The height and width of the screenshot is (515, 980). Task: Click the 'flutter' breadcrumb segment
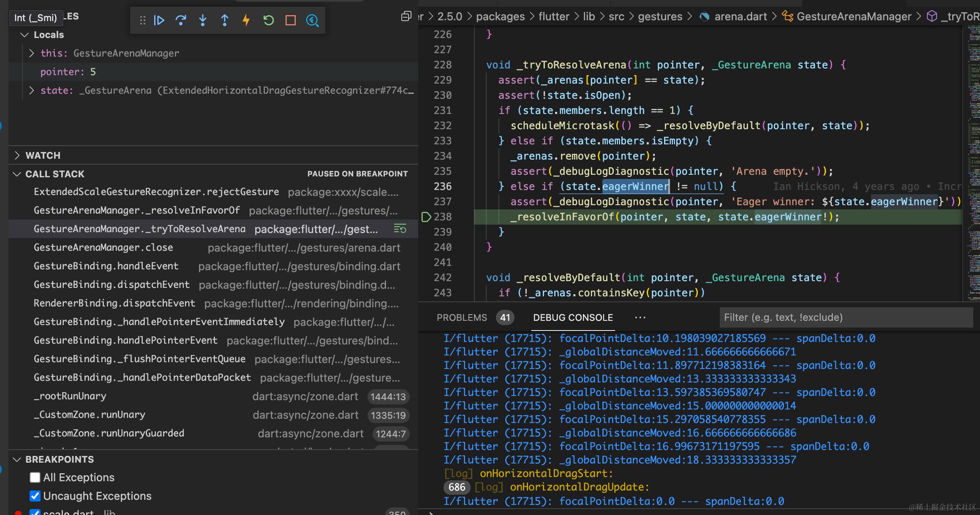[x=554, y=16]
